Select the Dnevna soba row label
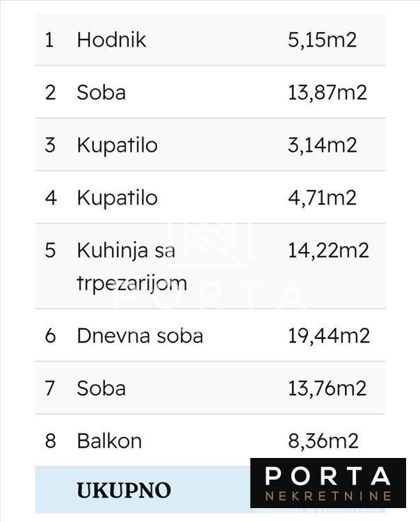Screen dimensions: 420x522 [140, 335]
